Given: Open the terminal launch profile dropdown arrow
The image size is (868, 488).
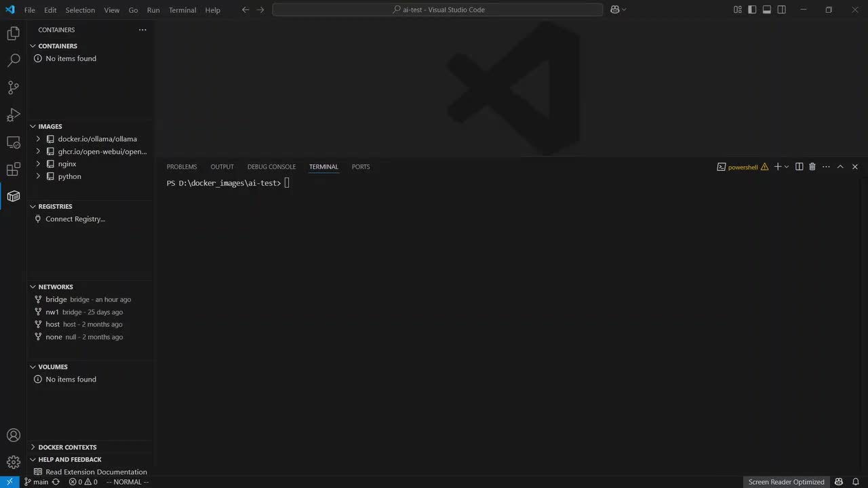Looking at the screenshot, I should pos(787,167).
